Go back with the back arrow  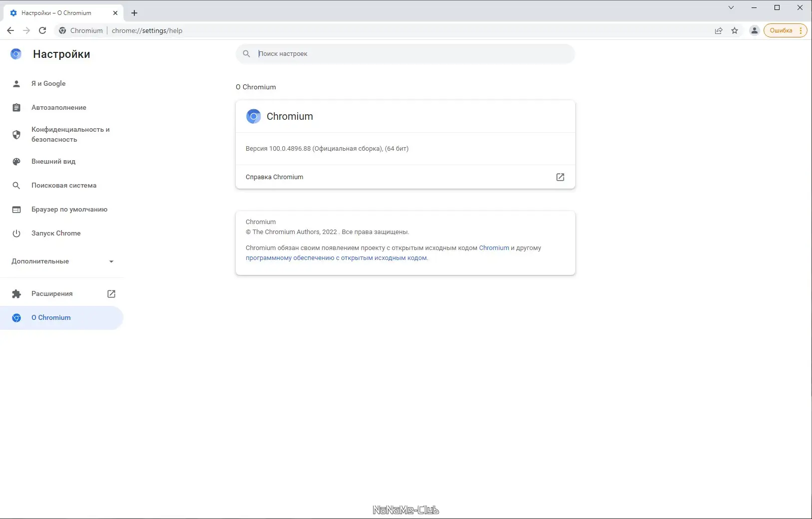[10, 30]
